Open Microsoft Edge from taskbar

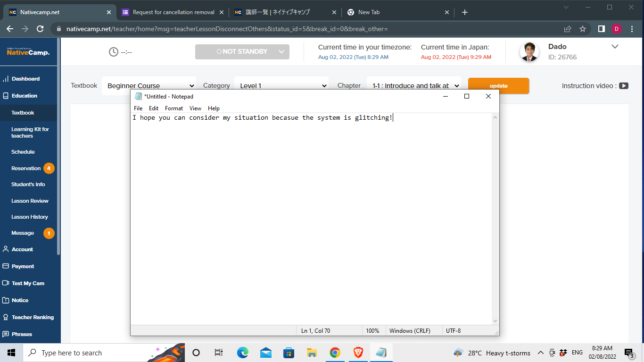point(242,353)
